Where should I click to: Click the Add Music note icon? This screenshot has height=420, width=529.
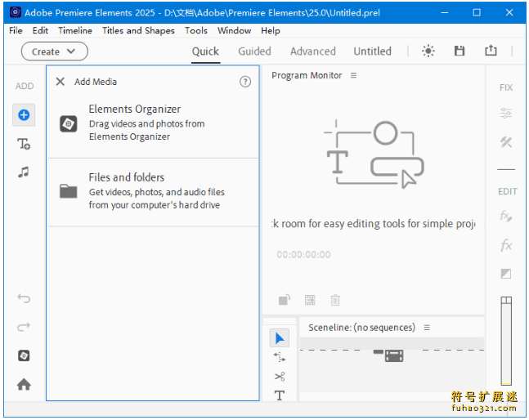click(23, 172)
